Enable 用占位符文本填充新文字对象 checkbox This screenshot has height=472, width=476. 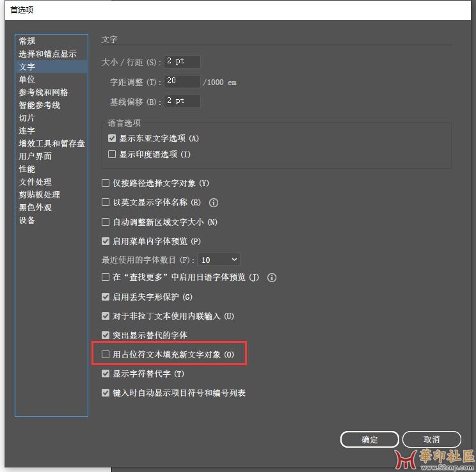[106, 354]
